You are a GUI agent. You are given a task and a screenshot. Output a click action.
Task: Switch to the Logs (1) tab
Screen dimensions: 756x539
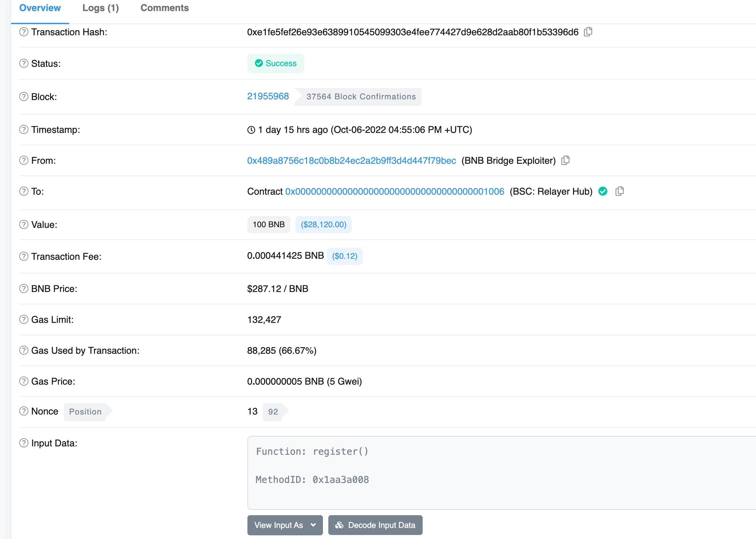click(100, 8)
